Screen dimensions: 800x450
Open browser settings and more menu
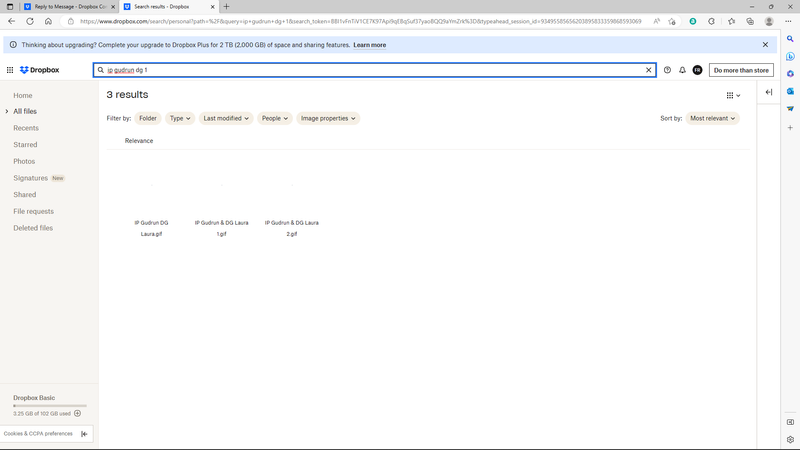[x=788, y=21]
